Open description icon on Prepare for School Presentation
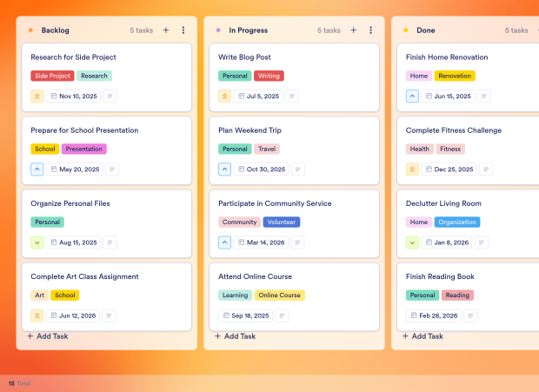Viewport: 539px width, 392px height. coord(112,169)
